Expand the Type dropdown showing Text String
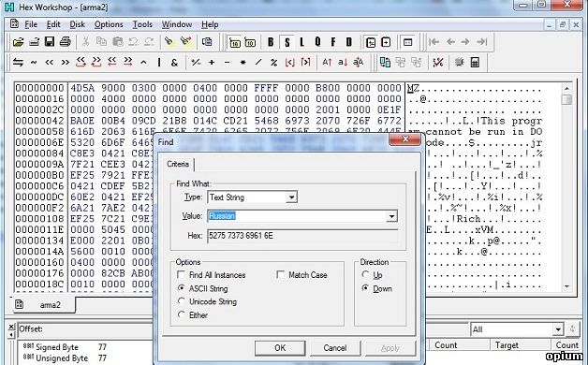588x365 pixels. click(291, 197)
